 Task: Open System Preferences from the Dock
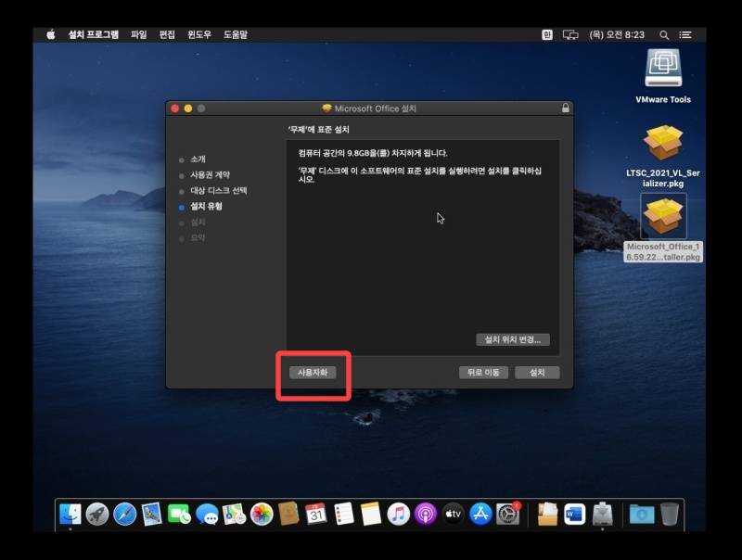click(507, 515)
